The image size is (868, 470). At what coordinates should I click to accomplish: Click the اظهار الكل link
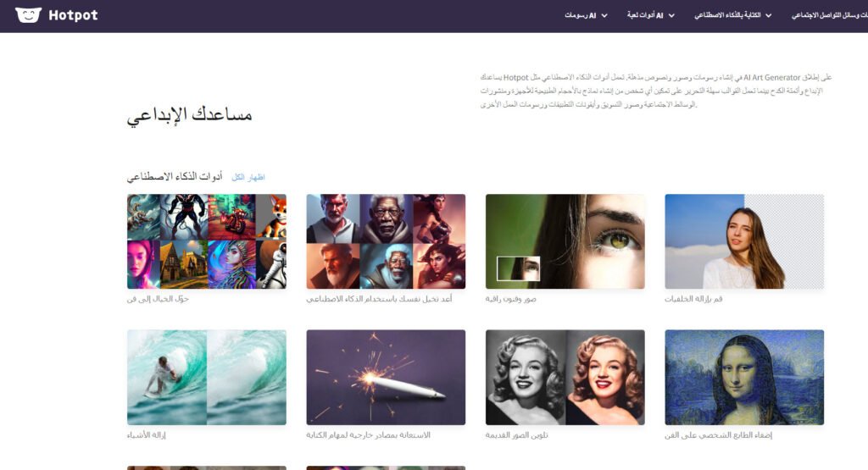point(248,177)
